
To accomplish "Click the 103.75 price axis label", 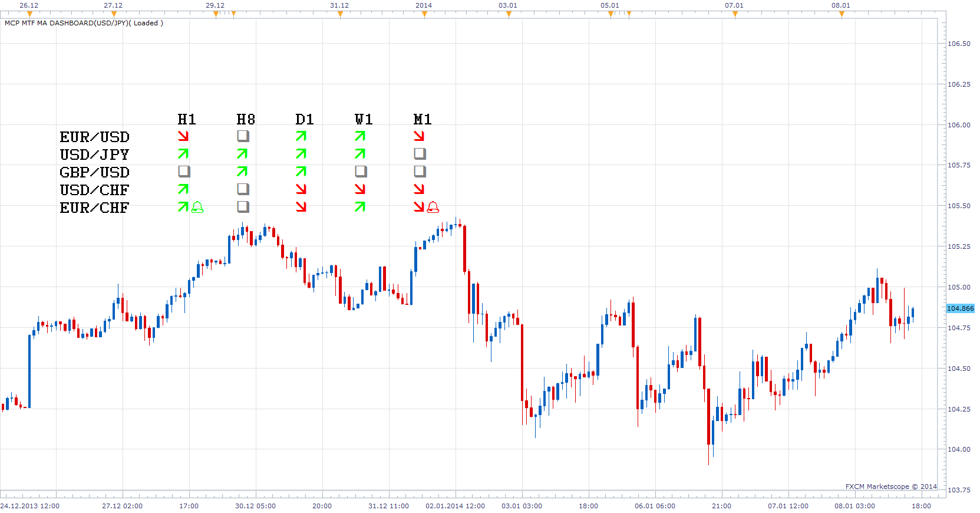I will pos(959,490).
